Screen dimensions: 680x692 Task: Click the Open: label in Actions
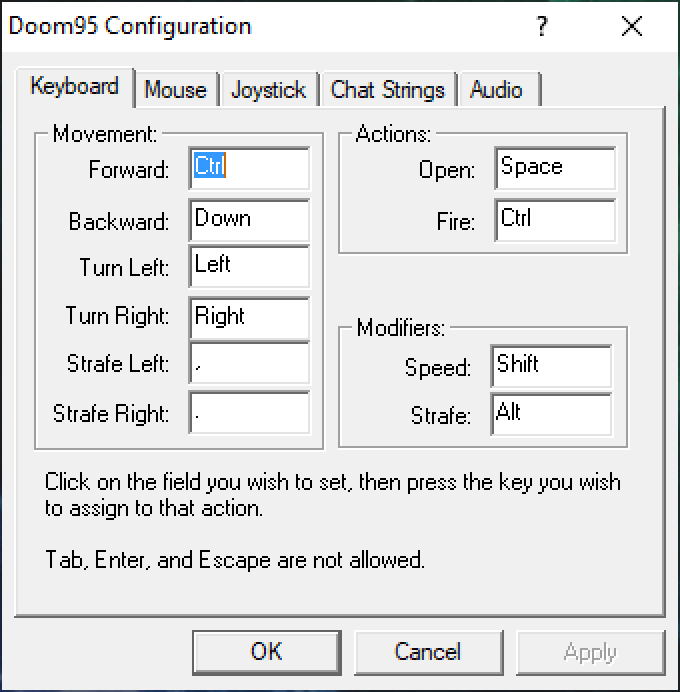[x=447, y=170]
